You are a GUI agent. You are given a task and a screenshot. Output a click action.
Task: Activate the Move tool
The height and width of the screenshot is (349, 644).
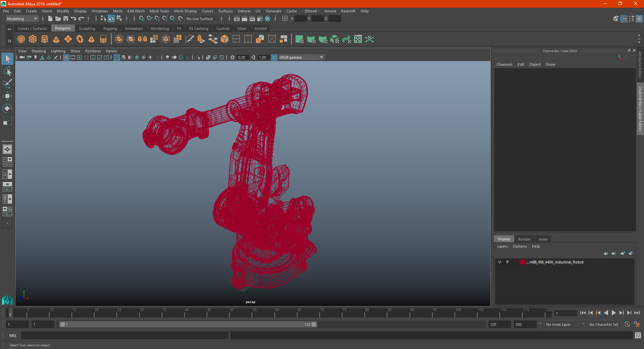[x=7, y=96]
